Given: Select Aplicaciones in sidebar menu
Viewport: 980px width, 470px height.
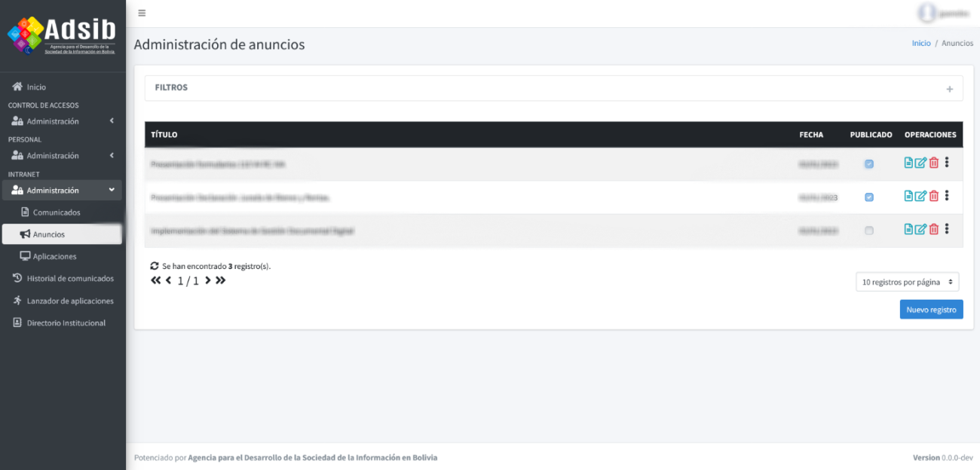Looking at the screenshot, I should (54, 256).
